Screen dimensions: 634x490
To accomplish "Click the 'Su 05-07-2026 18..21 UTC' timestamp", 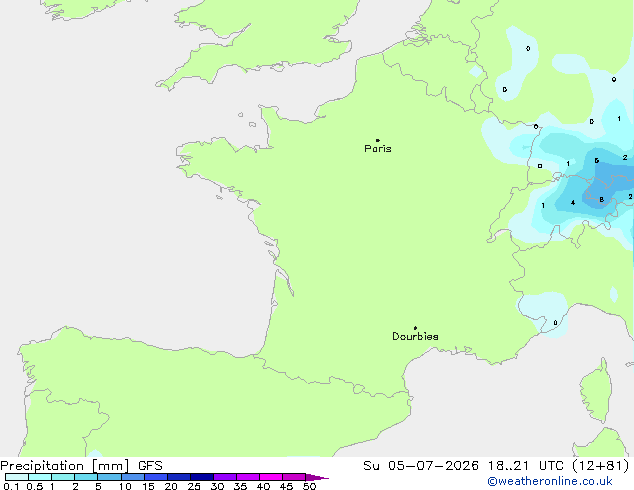I will point(463,466).
